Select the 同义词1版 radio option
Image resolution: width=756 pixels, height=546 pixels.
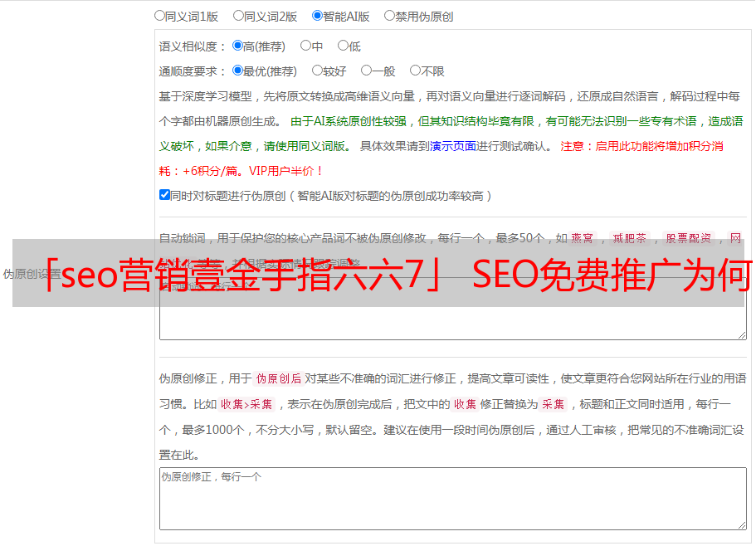159,16
